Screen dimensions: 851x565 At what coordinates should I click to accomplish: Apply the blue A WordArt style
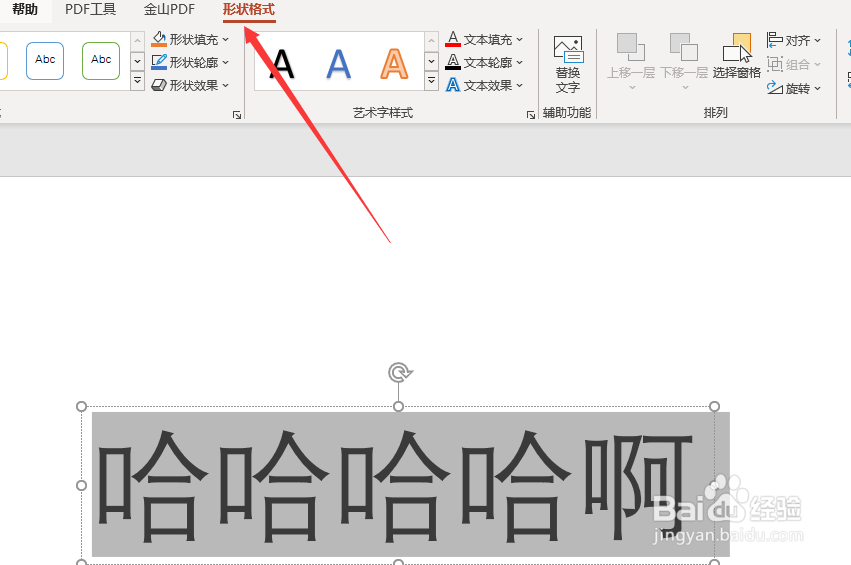[339, 64]
